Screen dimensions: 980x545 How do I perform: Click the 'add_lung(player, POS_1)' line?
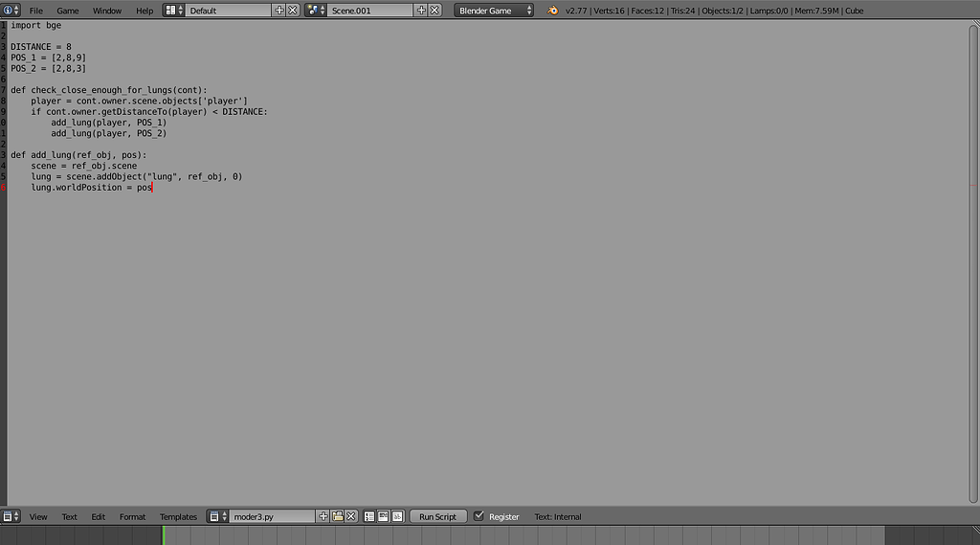[109, 123]
